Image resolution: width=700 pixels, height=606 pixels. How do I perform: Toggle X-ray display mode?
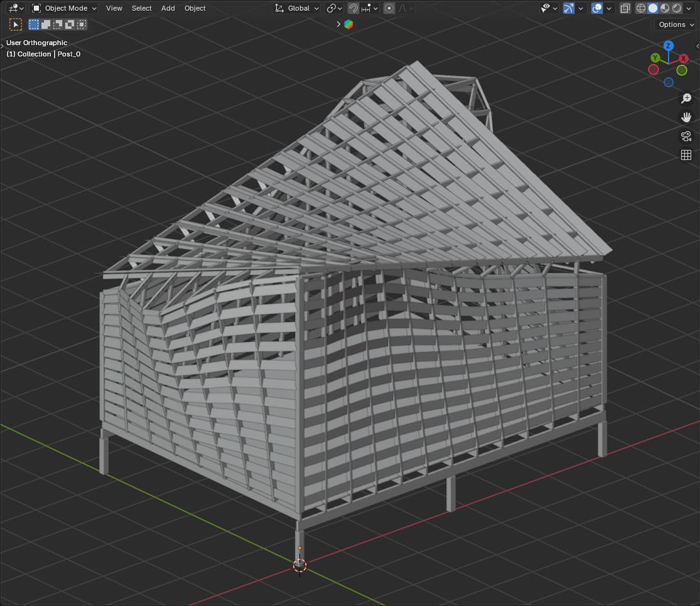tap(625, 8)
